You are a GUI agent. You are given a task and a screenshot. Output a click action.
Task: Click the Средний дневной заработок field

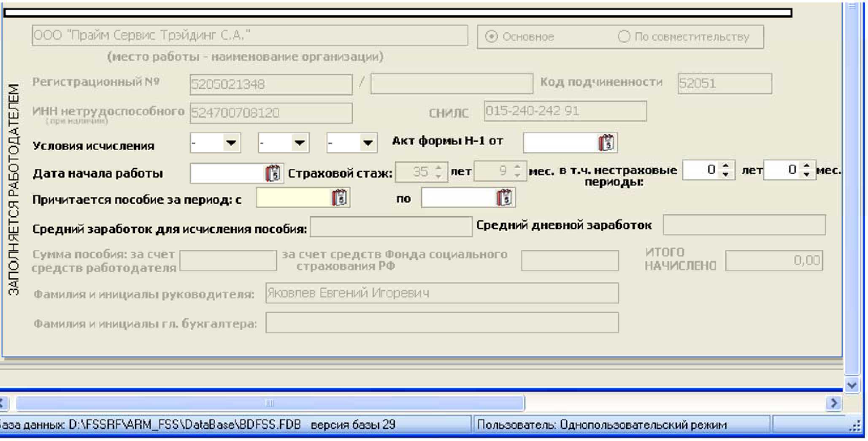point(744,225)
